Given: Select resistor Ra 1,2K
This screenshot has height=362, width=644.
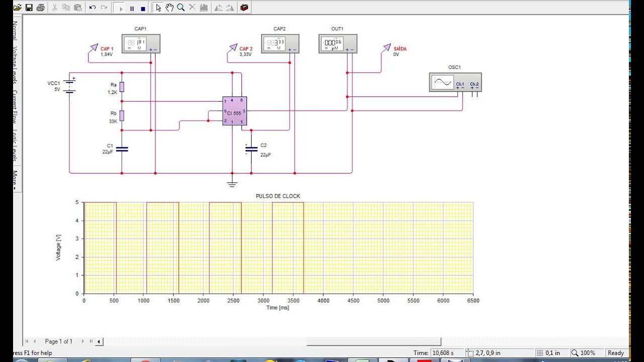Looking at the screenshot, I should [x=122, y=87].
